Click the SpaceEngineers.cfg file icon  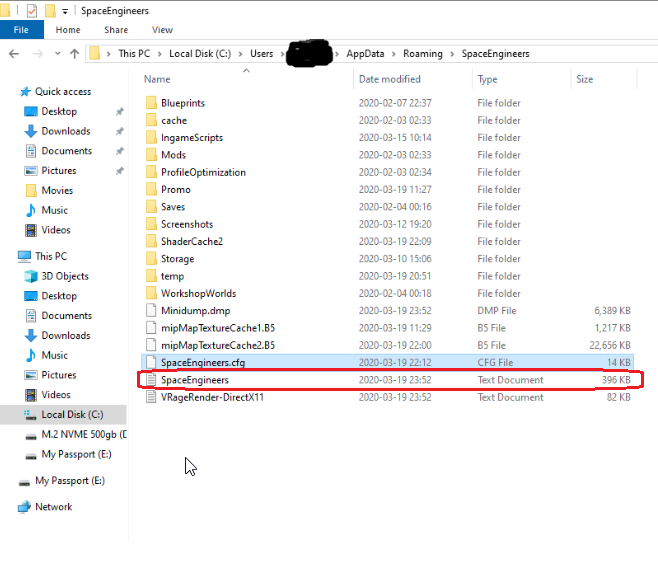tap(151, 362)
